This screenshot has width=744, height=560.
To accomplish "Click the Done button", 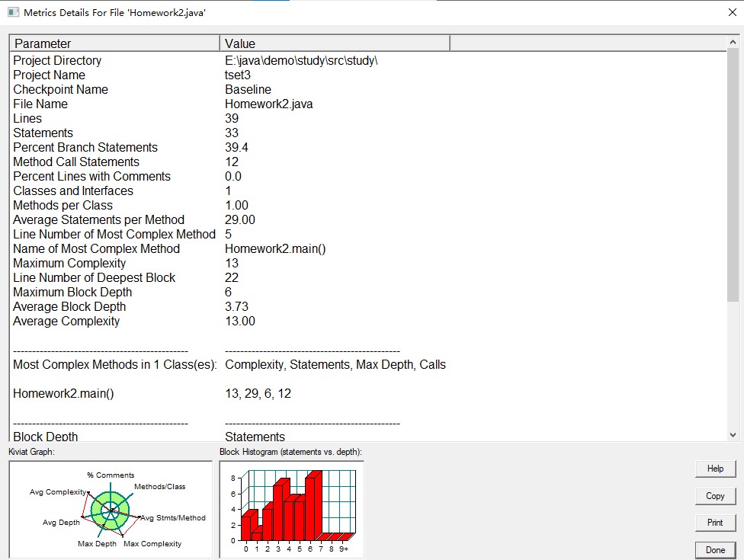I will [715, 550].
